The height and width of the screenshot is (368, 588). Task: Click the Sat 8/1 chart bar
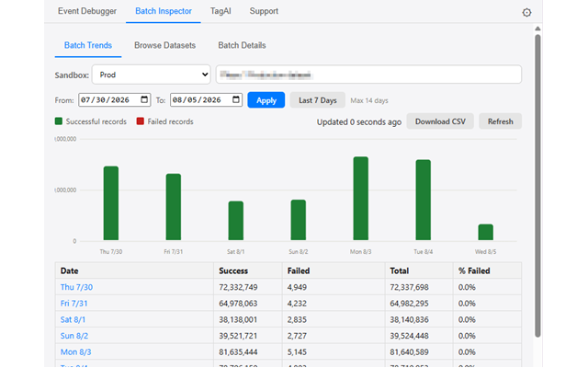(x=236, y=221)
